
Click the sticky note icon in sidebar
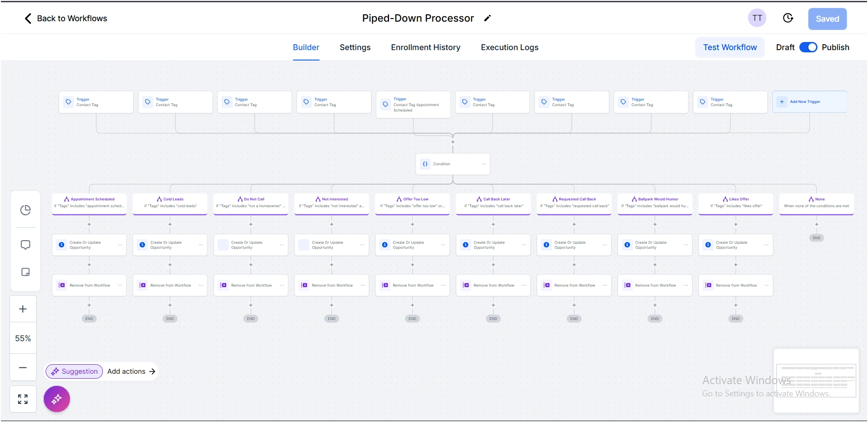25,272
